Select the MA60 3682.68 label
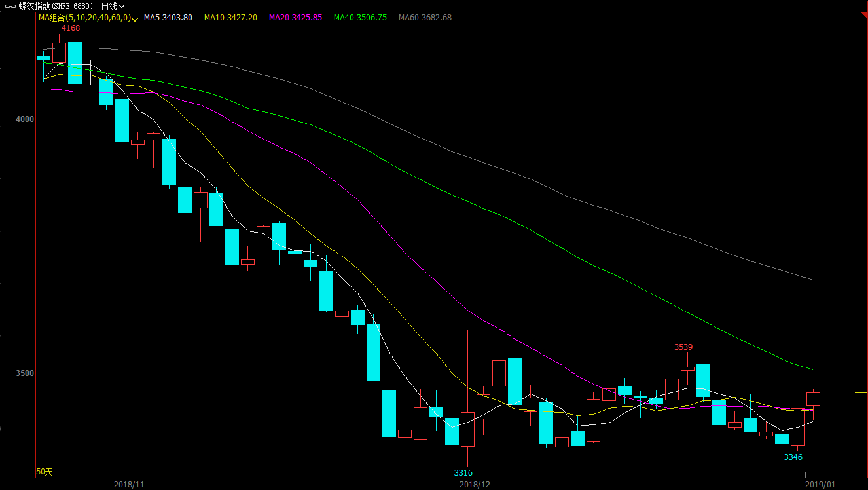The width and height of the screenshot is (868, 490). [x=425, y=18]
